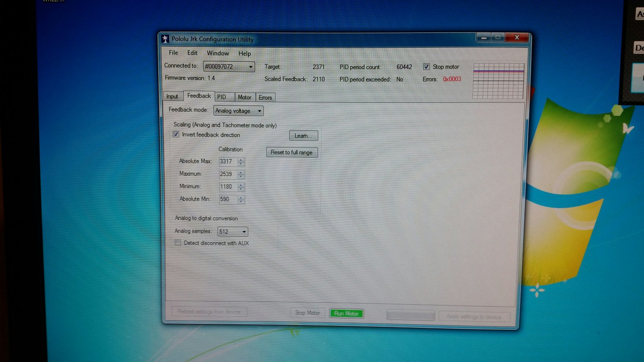Screen dimensions: 644x362
Task: Click the green Run Motor button
Action: 346,313
